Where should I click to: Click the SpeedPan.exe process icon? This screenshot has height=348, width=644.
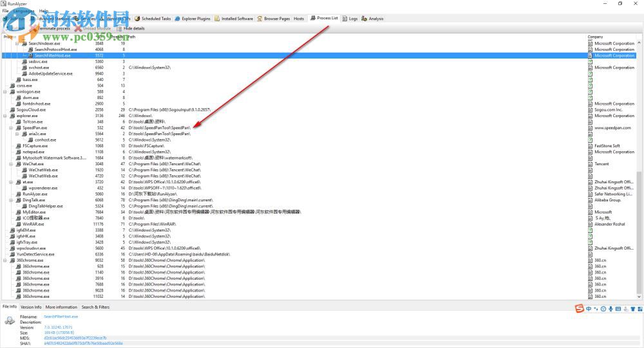[19, 127]
